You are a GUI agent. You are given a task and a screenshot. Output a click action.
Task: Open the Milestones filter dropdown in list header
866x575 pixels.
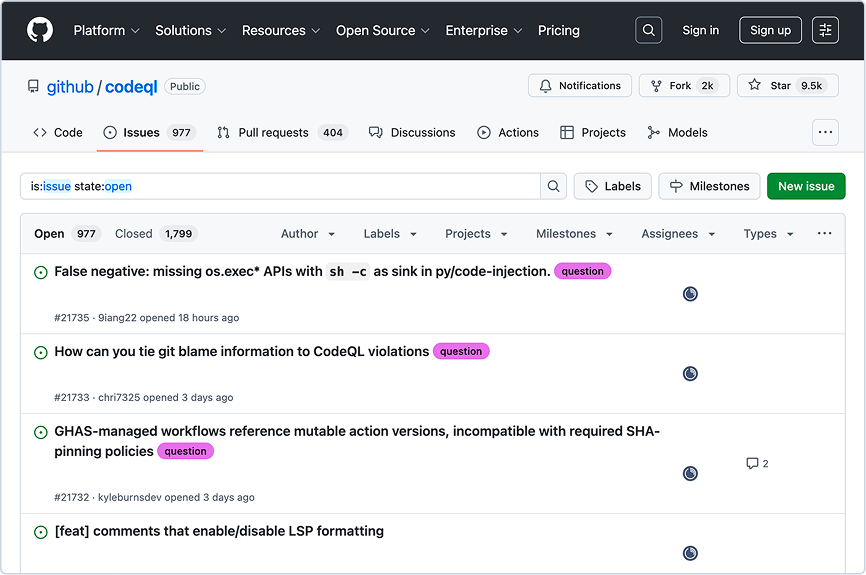tap(574, 234)
